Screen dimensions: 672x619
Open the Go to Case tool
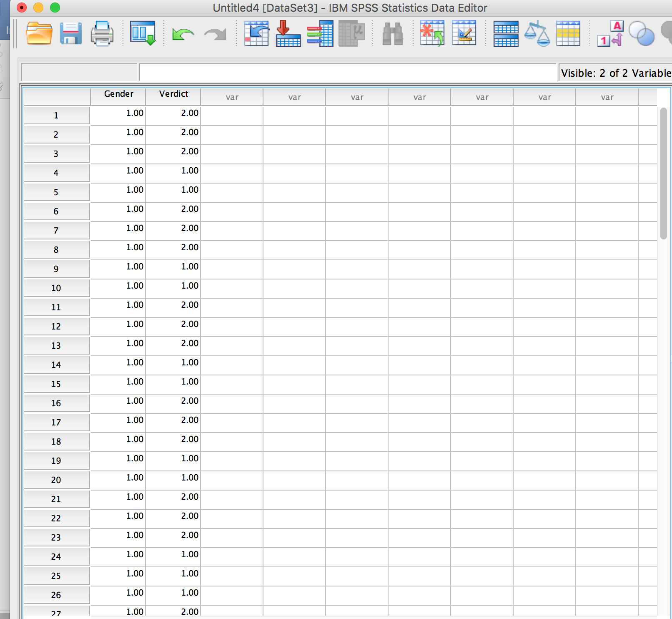[256, 35]
